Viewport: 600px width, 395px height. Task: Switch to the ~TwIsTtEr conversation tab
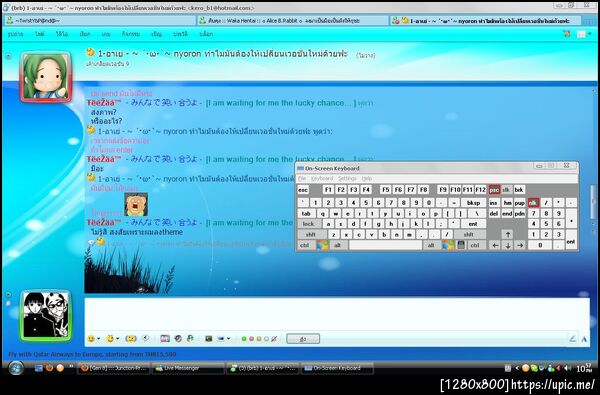99,21
